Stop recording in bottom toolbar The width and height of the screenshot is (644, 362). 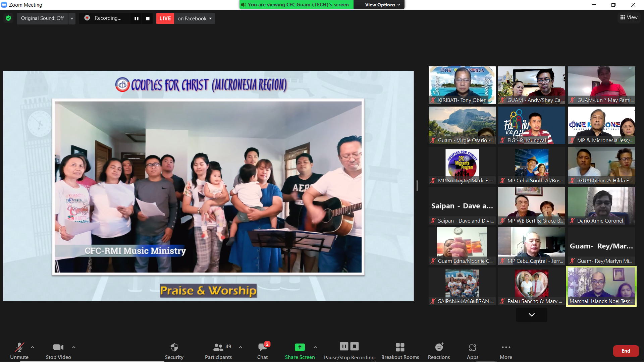[x=355, y=346]
